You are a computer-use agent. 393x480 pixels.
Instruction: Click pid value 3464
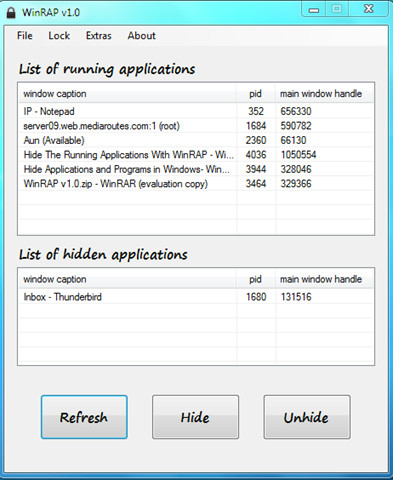pos(256,184)
